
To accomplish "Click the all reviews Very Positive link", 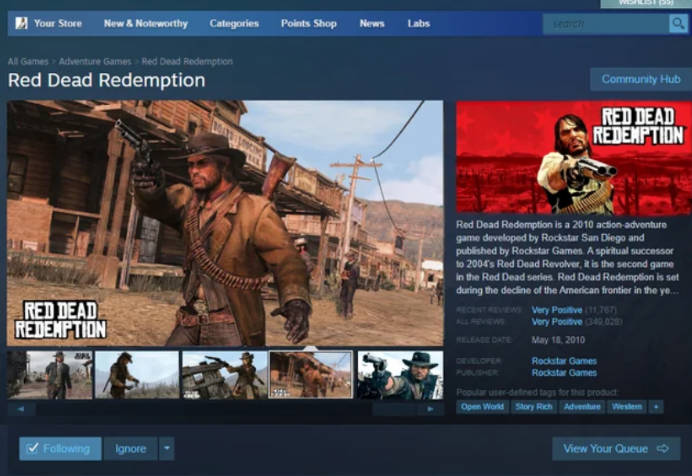I will click(557, 322).
